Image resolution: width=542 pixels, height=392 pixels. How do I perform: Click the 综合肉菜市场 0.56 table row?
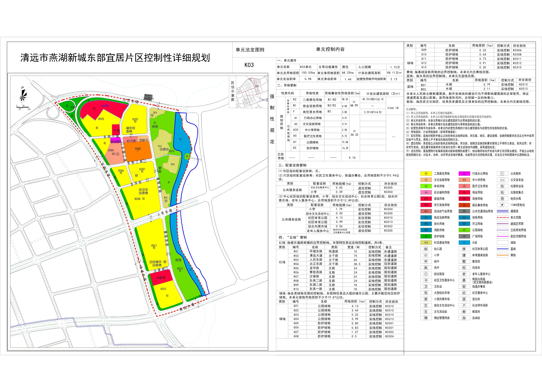[x=355, y=226]
